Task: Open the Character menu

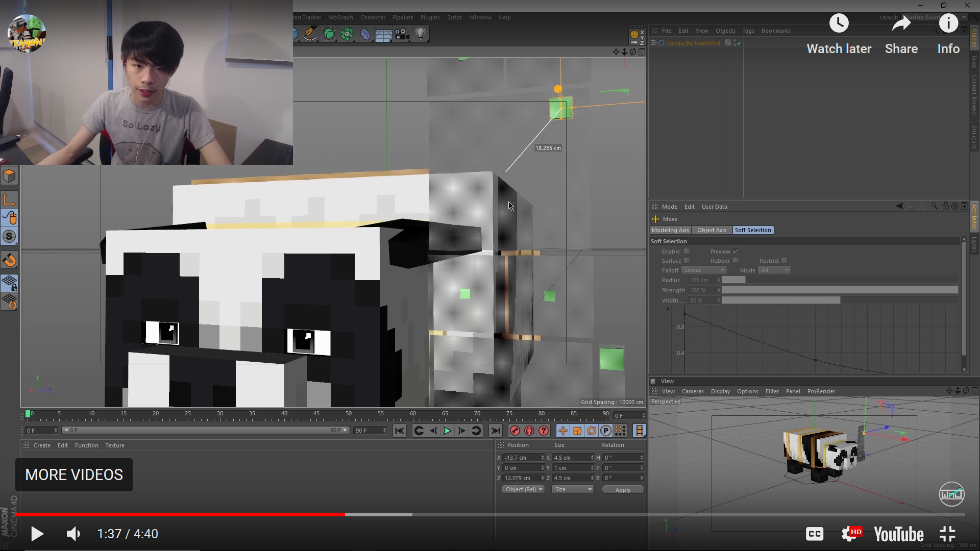Action: coord(373,17)
